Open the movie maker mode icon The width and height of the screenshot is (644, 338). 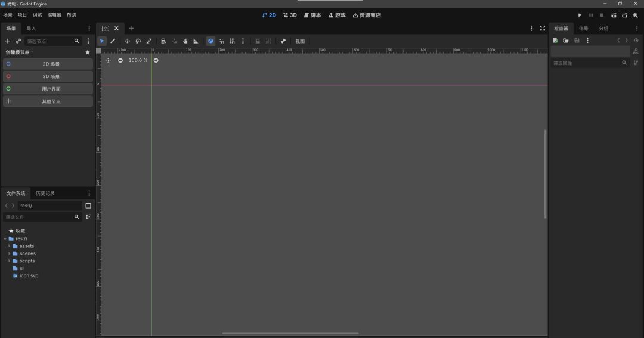[636, 15]
